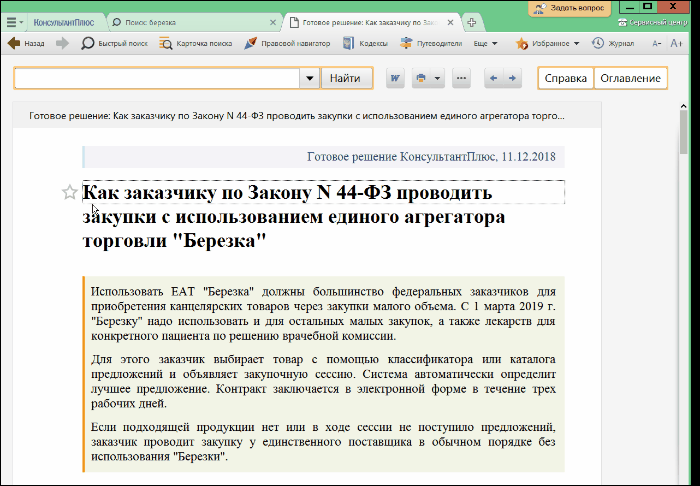Click paragraph starting Для этого заказчик

(x=323, y=382)
